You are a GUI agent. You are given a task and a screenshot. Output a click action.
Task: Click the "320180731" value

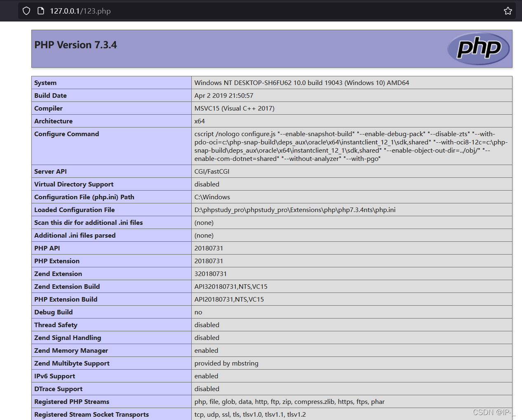click(x=211, y=274)
